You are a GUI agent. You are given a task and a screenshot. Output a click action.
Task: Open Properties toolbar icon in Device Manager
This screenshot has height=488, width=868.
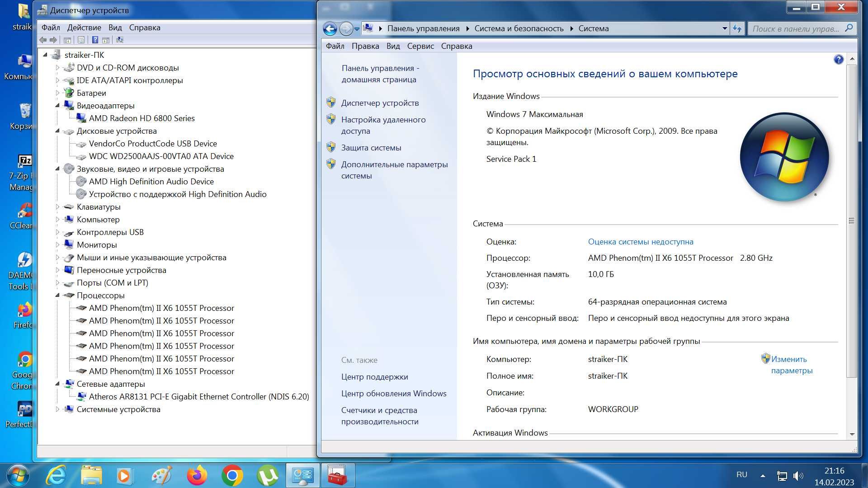(x=81, y=40)
